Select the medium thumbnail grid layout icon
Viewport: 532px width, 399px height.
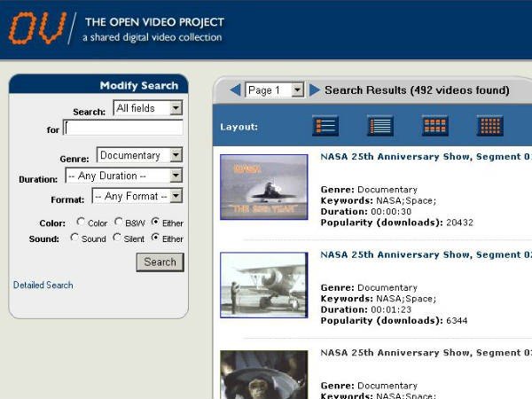click(435, 126)
